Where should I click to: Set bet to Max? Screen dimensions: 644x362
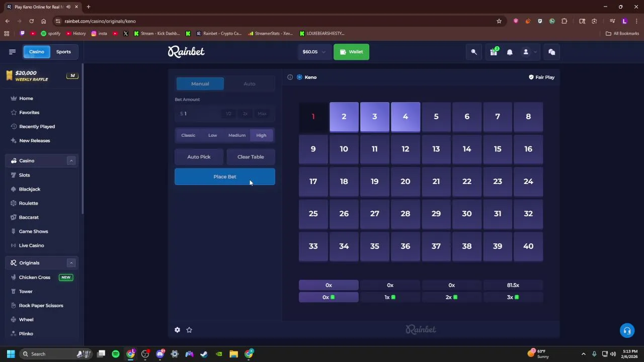click(262, 114)
